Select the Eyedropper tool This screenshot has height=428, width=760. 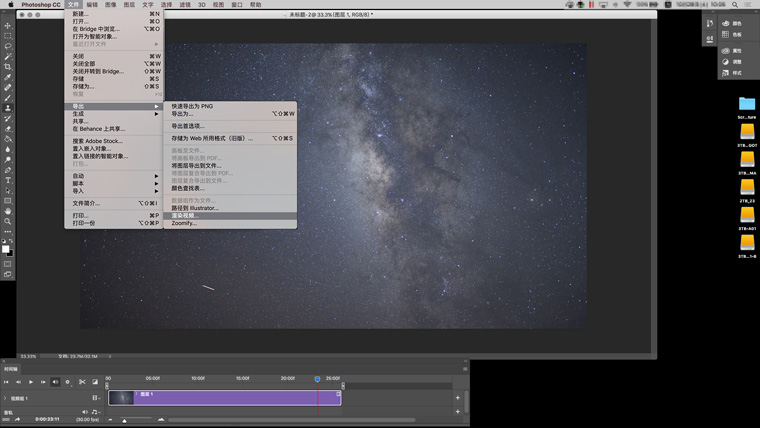click(8, 77)
